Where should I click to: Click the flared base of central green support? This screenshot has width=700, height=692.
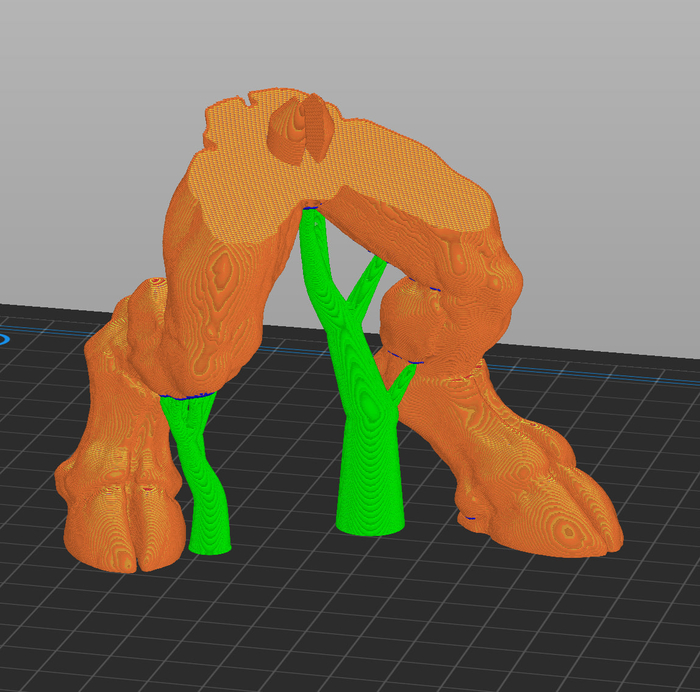click(x=370, y=520)
